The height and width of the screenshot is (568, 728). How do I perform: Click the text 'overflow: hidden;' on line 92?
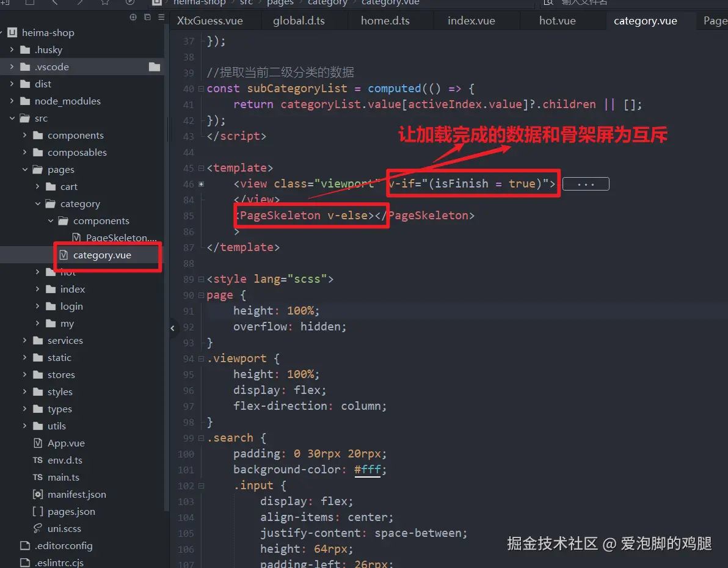click(289, 327)
